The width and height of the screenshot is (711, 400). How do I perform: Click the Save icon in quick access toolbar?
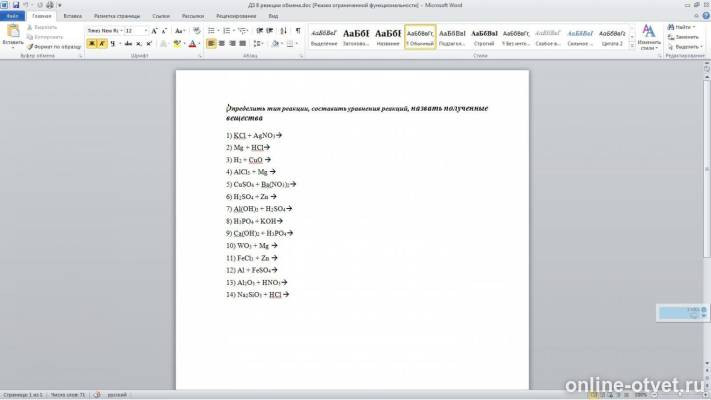(x=16, y=5)
